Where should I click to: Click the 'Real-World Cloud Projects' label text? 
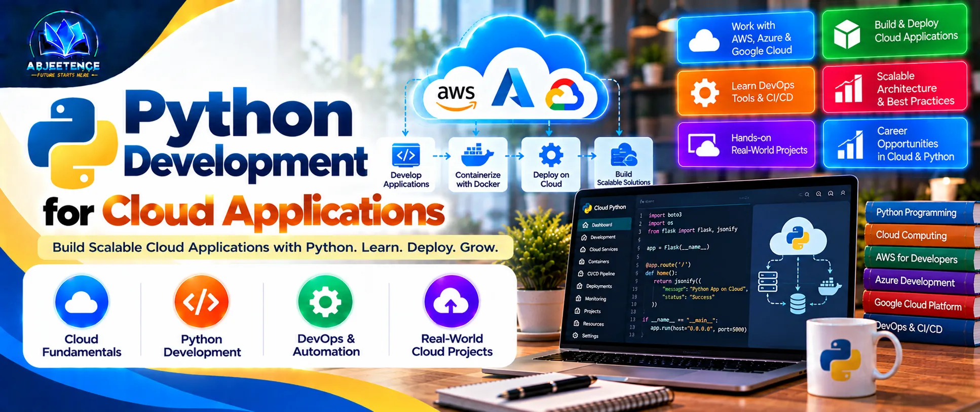click(452, 345)
